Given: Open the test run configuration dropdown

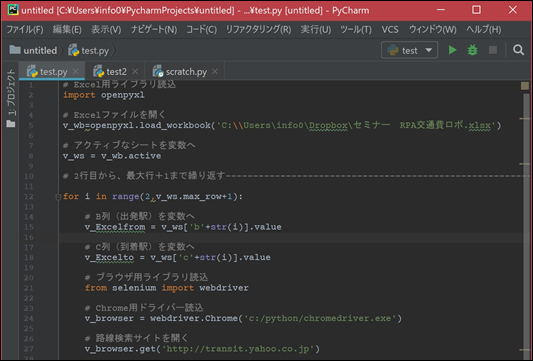Looking at the screenshot, I should (409, 50).
